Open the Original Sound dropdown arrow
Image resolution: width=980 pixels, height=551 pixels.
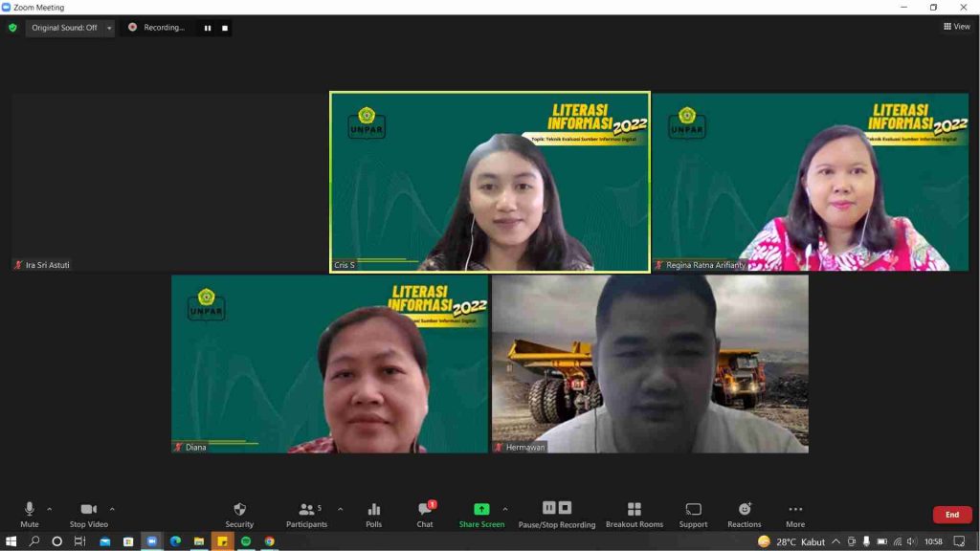click(109, 28)
